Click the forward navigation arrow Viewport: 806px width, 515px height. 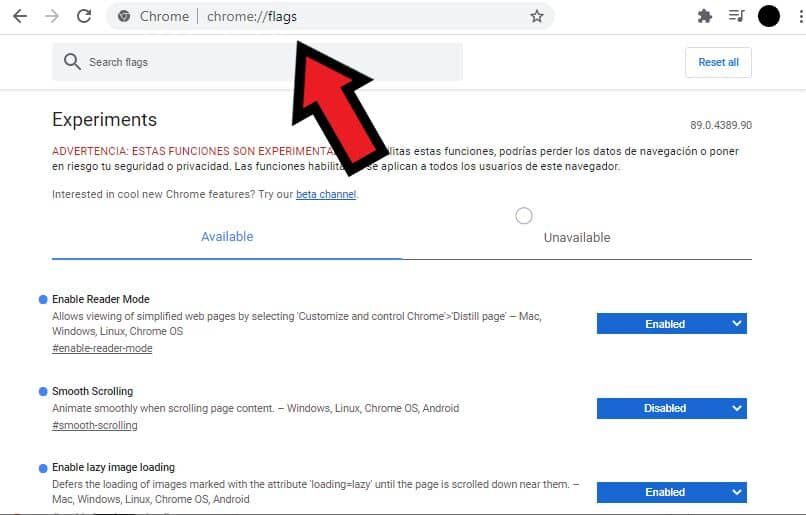[52, 16]
